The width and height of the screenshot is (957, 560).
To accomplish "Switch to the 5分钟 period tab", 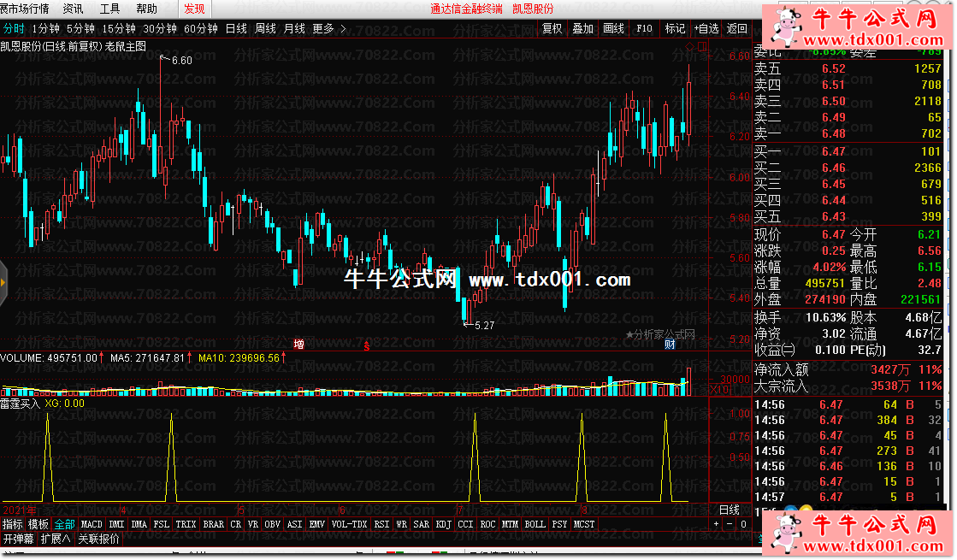I will pos(80,29).
